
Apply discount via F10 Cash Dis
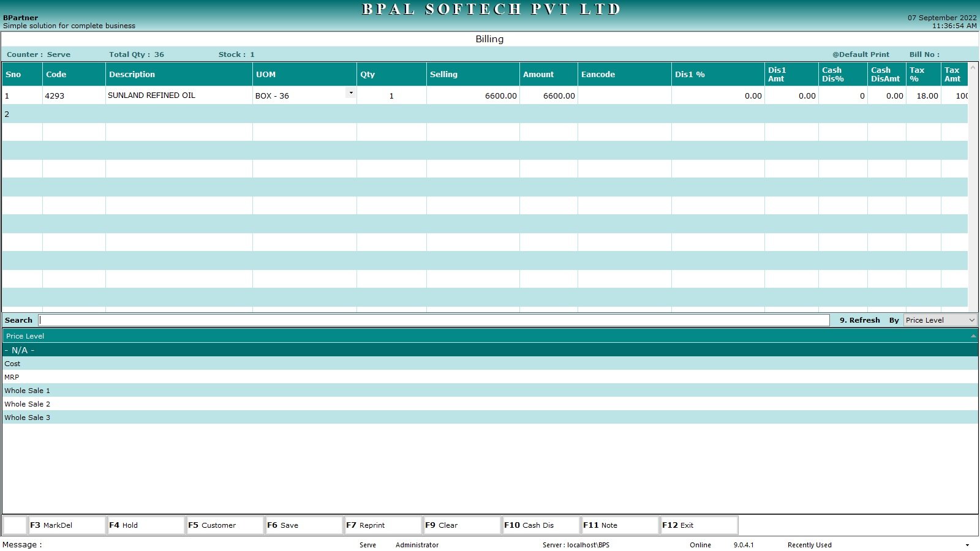click(x=541, y=525)
